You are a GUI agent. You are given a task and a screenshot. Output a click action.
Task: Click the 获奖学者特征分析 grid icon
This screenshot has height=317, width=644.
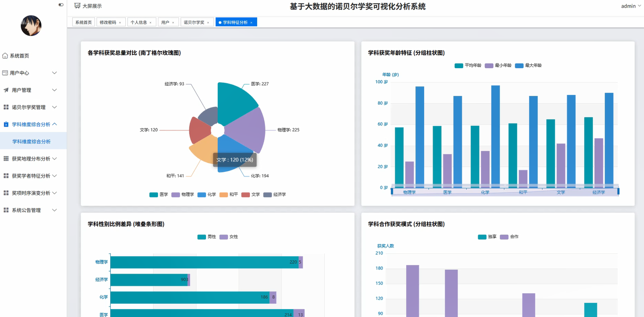pyautogui.click(x=6, y=176)
